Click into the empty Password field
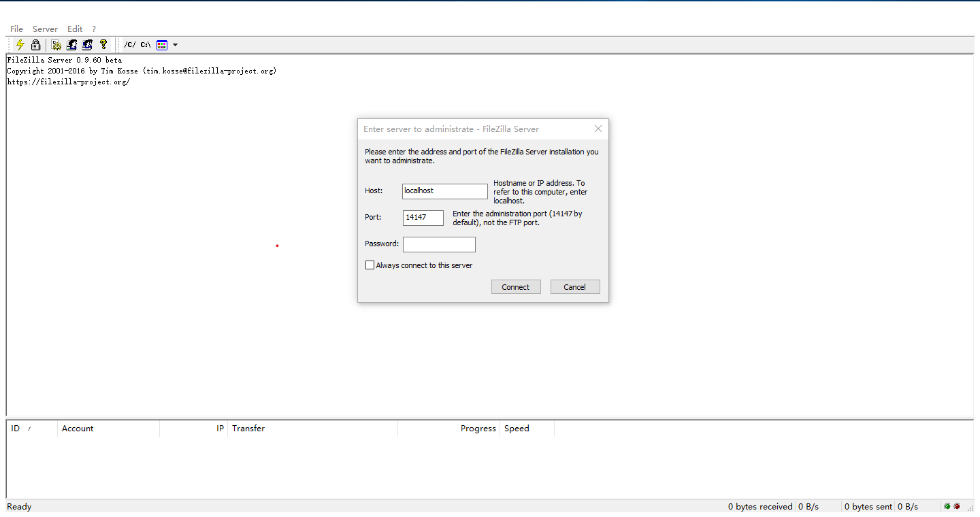 pyautogui.click(x=439, y=244)
